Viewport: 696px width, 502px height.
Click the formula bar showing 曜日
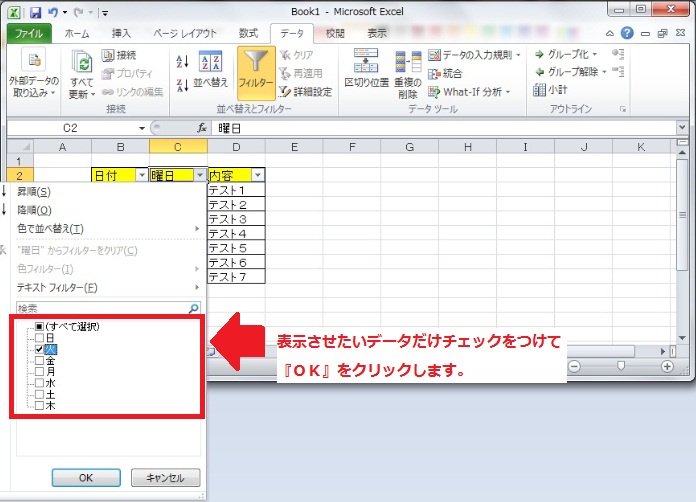(x=444, y=128)
